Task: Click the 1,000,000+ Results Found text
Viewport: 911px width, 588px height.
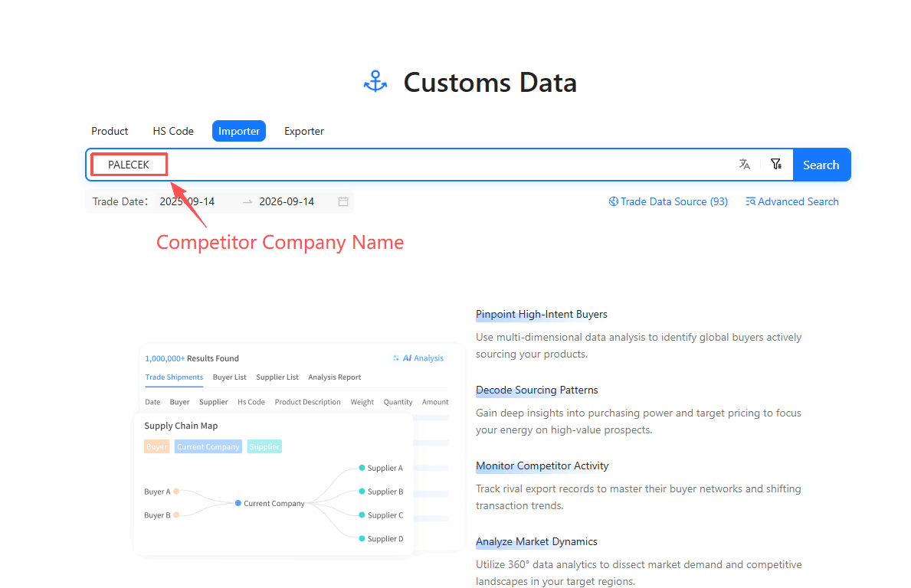Action: (x=192, y=358)
